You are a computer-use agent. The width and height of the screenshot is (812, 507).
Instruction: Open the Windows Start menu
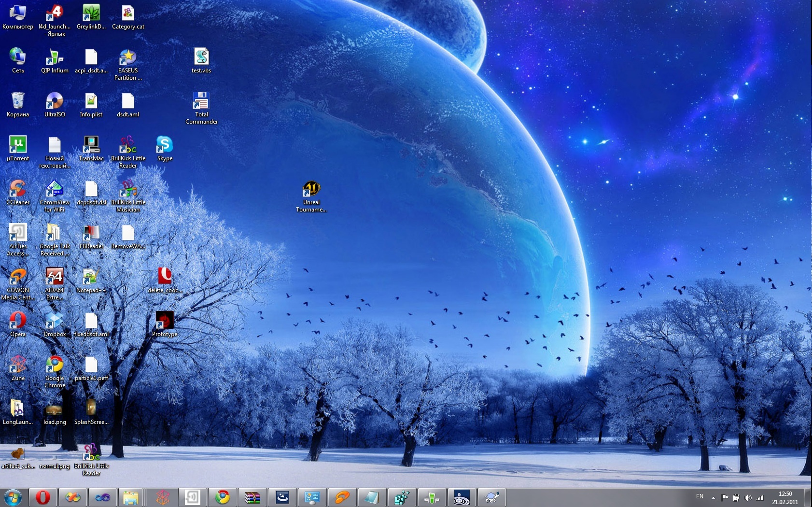[x=13, y=497]
